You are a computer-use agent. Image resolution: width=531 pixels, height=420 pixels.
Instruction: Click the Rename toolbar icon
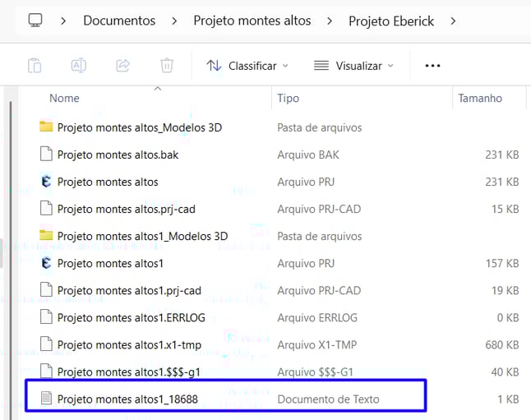[79, 66]
